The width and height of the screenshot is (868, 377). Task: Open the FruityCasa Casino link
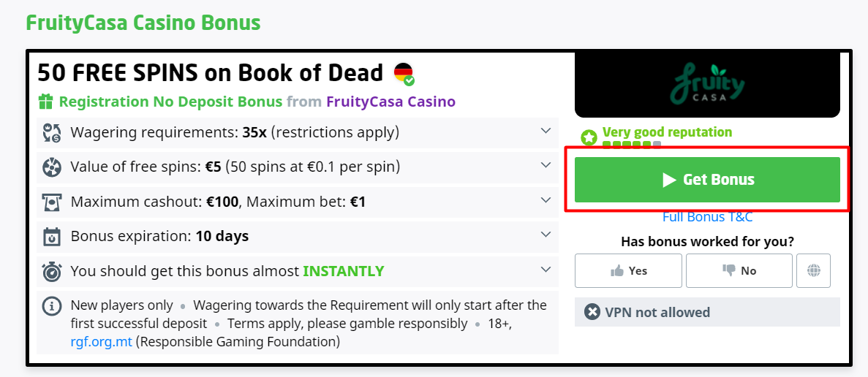(x=390, y=102)
